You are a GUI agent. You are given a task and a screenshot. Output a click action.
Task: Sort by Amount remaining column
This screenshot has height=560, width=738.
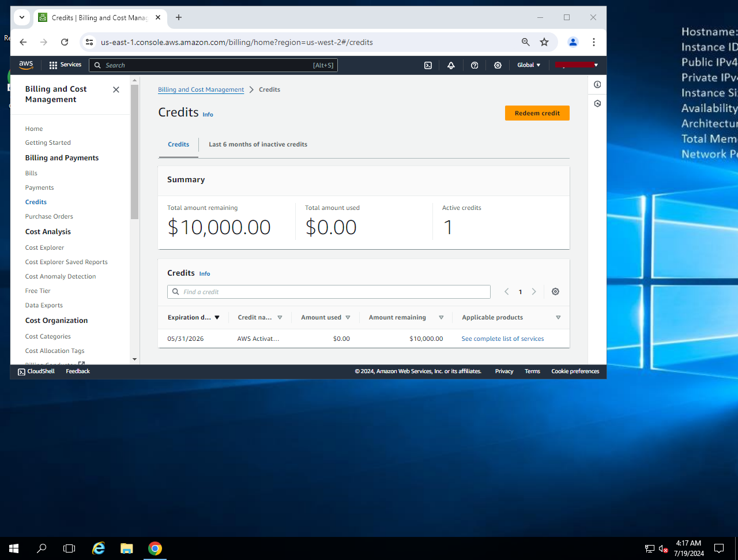coord(406,317)
